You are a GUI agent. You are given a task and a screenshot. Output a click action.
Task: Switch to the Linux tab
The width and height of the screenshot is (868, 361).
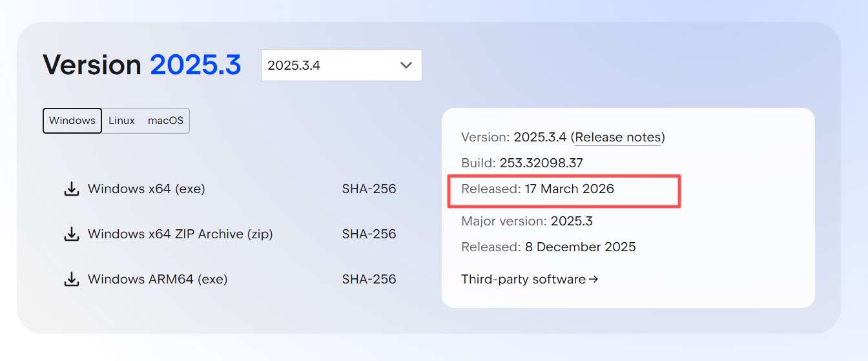pyautogui.click(x=121, y=121)
